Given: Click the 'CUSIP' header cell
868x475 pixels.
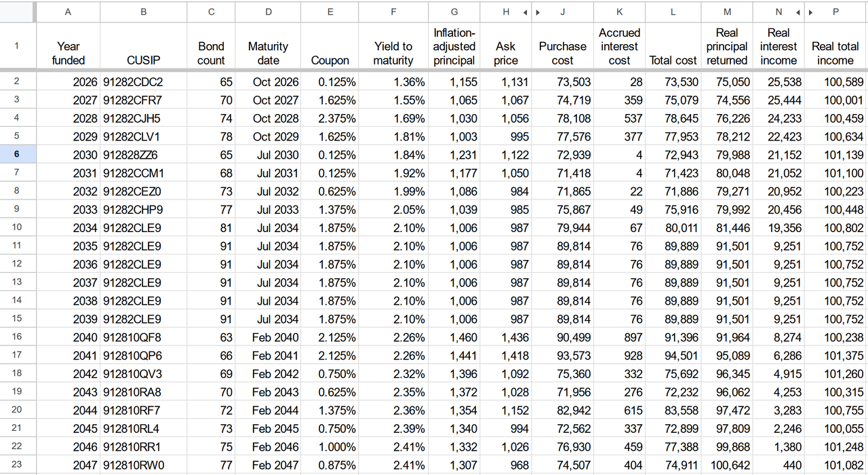Looking at the screenshot, I should click(x=144, y=46).
